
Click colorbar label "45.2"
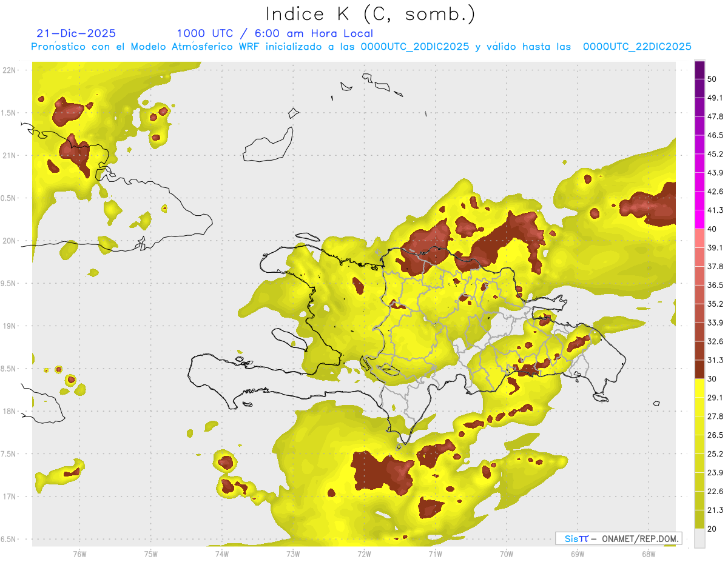715,154
